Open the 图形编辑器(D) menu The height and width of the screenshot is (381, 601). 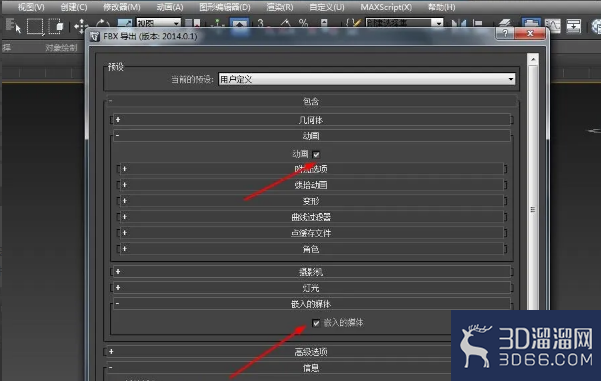pyautogui.click(x=225, y=7)
